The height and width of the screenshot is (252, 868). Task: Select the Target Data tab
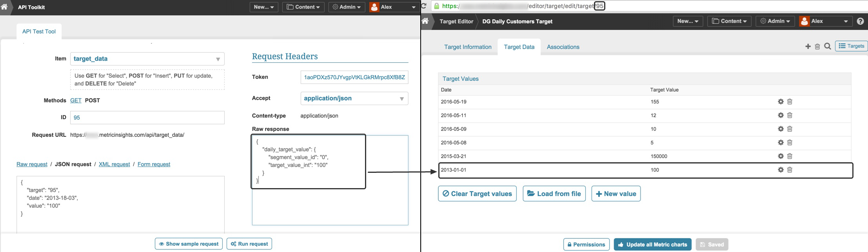(x=519, y=47)
